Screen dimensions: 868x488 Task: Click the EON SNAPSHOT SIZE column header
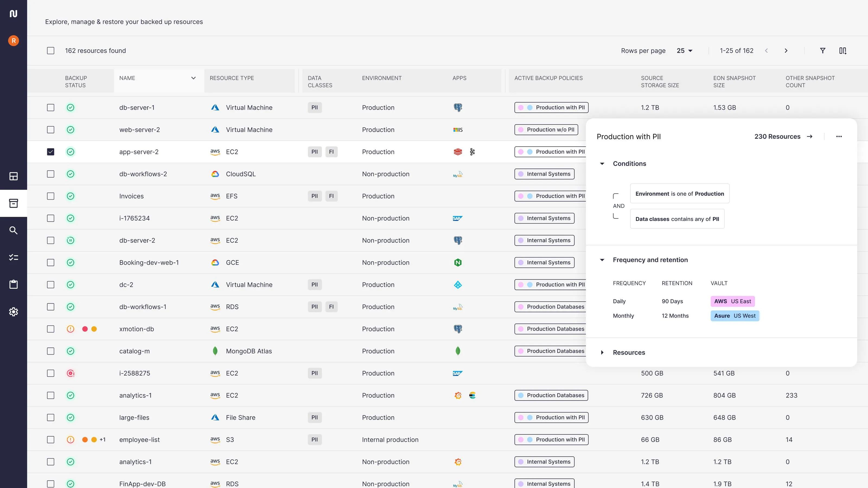734,82
